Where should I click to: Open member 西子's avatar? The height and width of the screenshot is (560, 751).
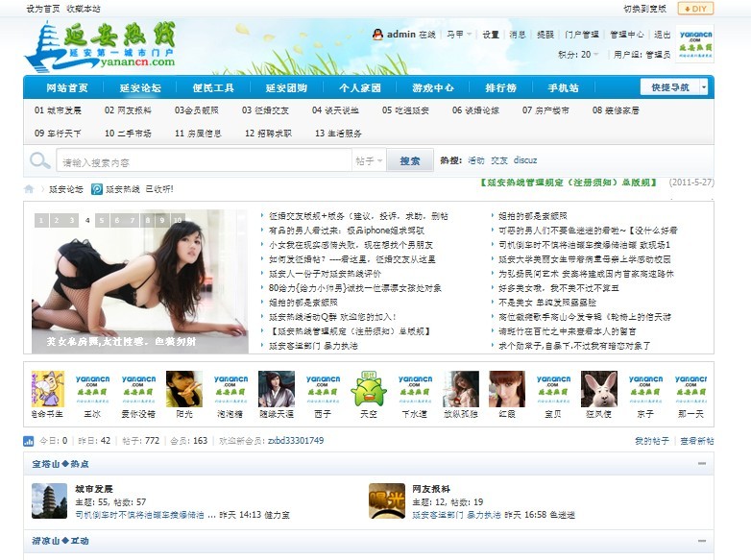point(323,388)
